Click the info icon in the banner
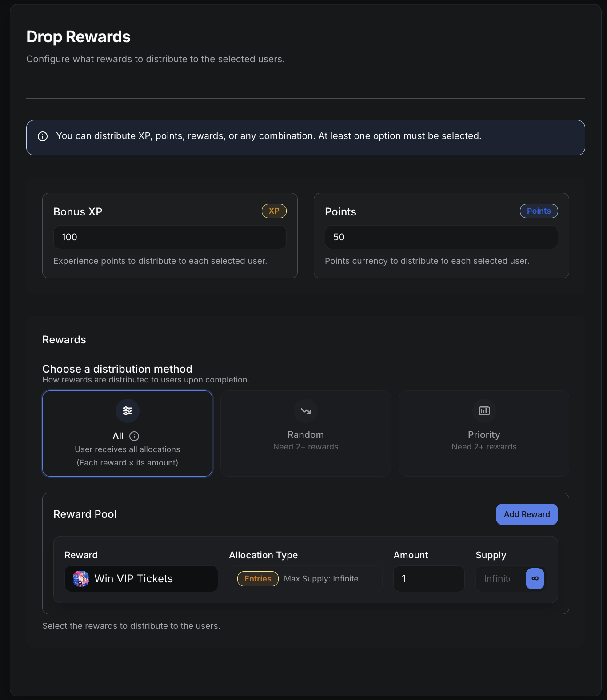This screenshot has width=607, height=700. [43, 136]
